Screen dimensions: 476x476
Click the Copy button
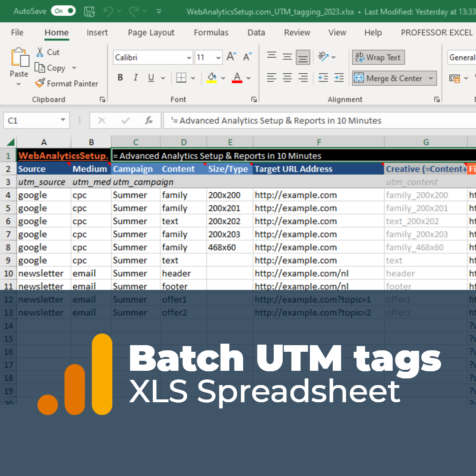coord(50,68)
